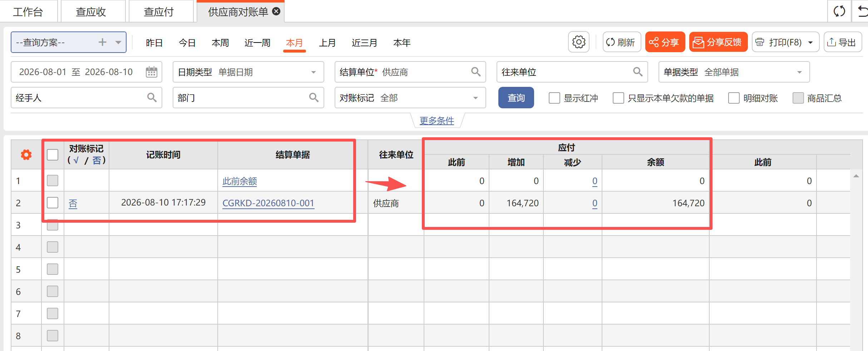This screenshot has height=351, width=868.
Task: Click the search icon in 结算单位 field
Action: coord(476,72)
